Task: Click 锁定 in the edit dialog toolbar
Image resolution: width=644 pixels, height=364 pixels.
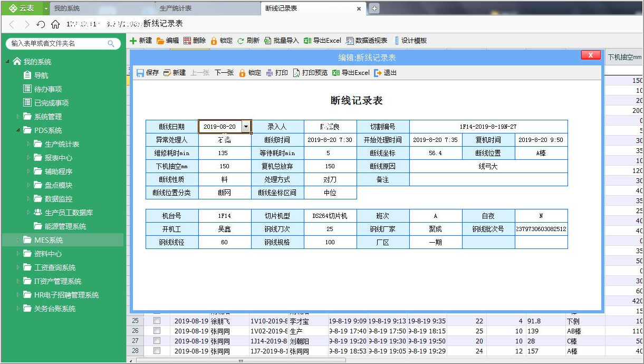Action: (249, 73)
